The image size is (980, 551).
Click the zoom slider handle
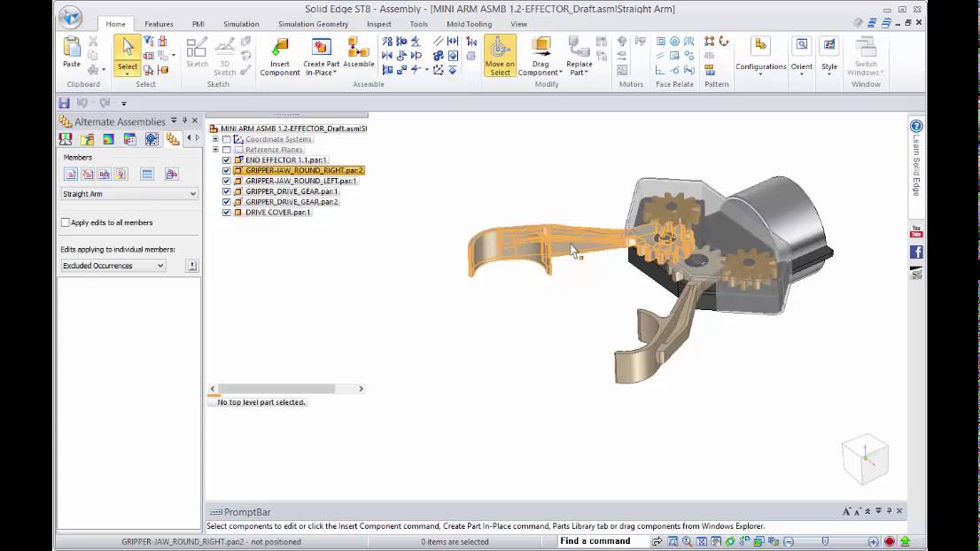[x=825, y=541]
